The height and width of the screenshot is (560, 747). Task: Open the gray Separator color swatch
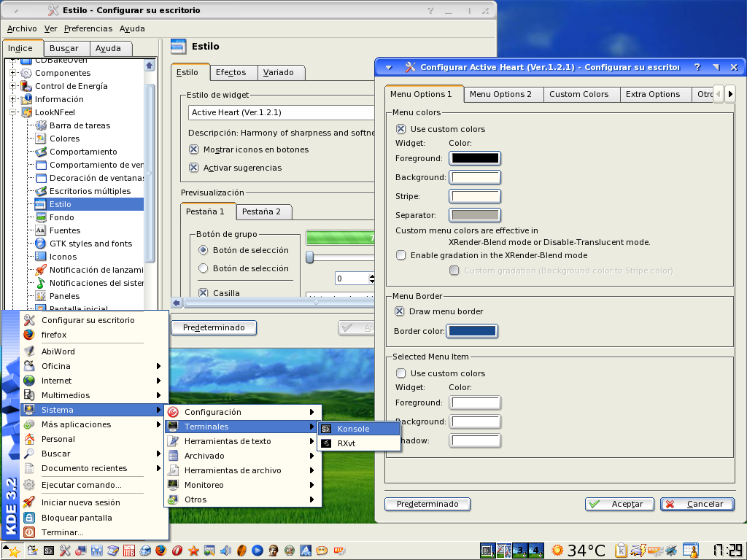click(475, 215)
